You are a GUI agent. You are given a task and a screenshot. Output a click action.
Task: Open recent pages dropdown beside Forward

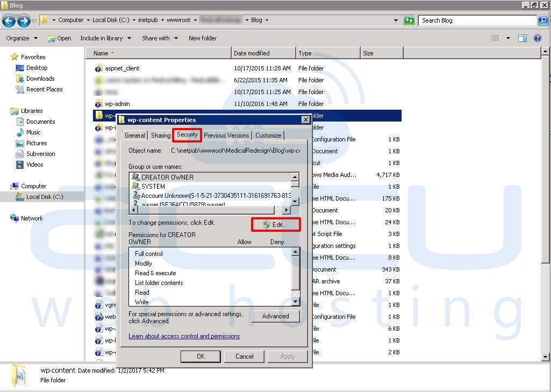click(x=34, y=21)
